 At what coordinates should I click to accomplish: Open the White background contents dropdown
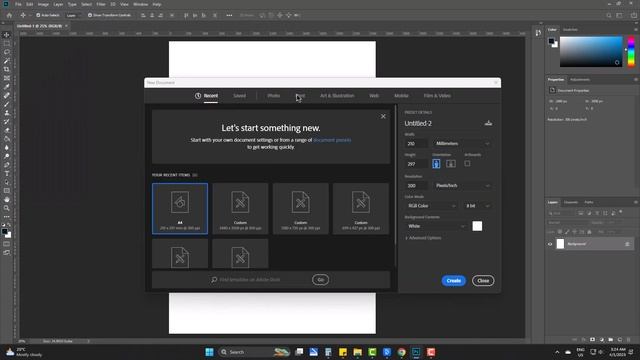(436, 226)
